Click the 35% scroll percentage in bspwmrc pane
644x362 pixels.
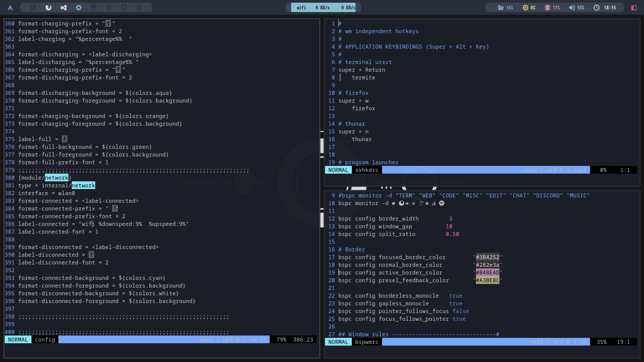pos(602,342)
